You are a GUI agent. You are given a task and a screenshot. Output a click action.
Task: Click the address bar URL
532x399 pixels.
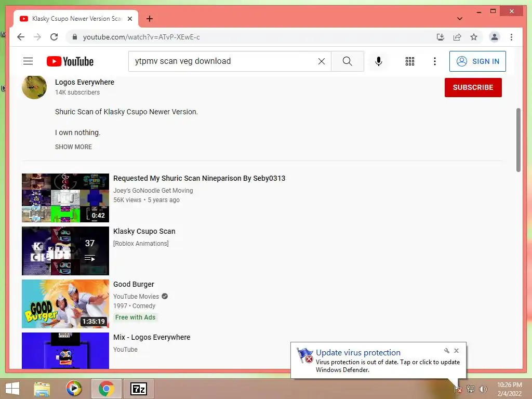141,37
